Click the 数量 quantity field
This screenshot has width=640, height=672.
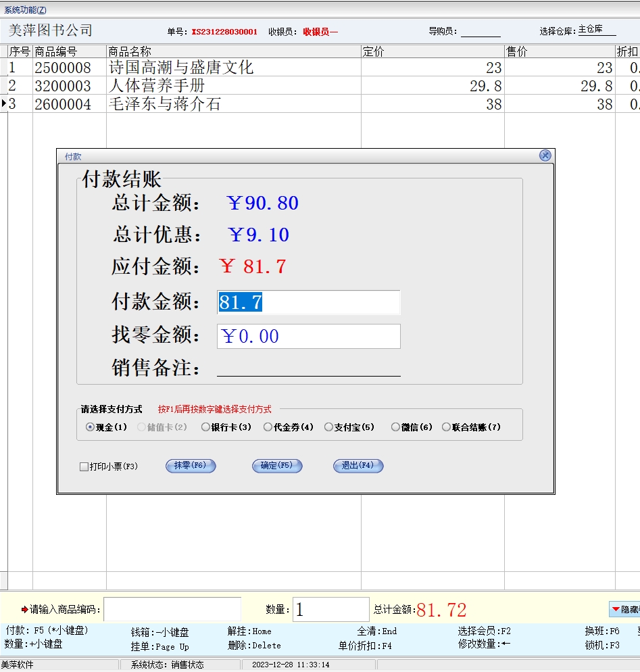click(330, 609)
